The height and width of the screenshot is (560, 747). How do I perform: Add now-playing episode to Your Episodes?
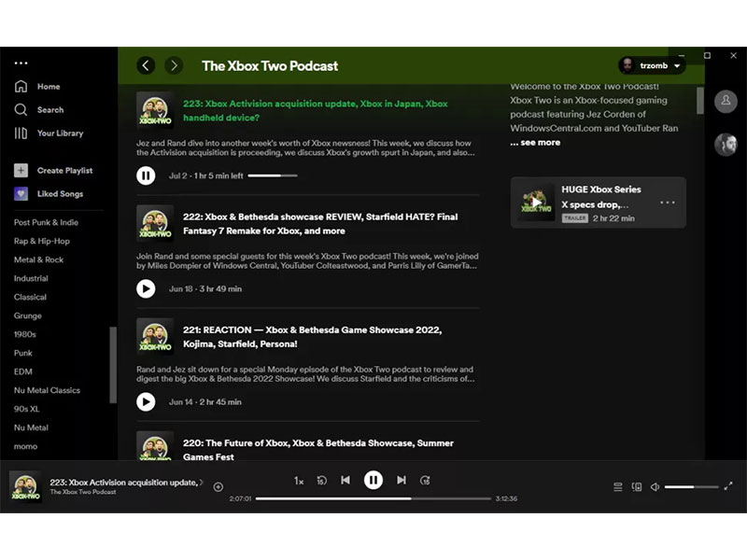218,486
